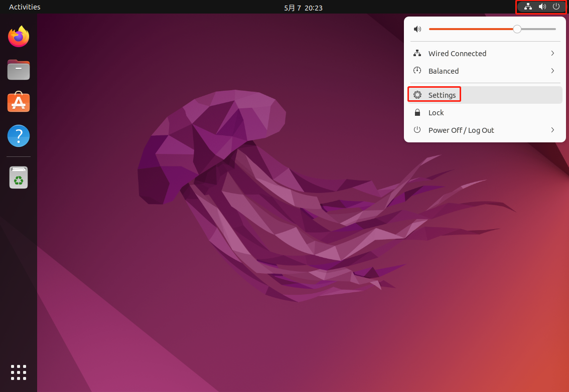Select Balanced power profile entry
569x392 pixels.
(x=485, y=71)
